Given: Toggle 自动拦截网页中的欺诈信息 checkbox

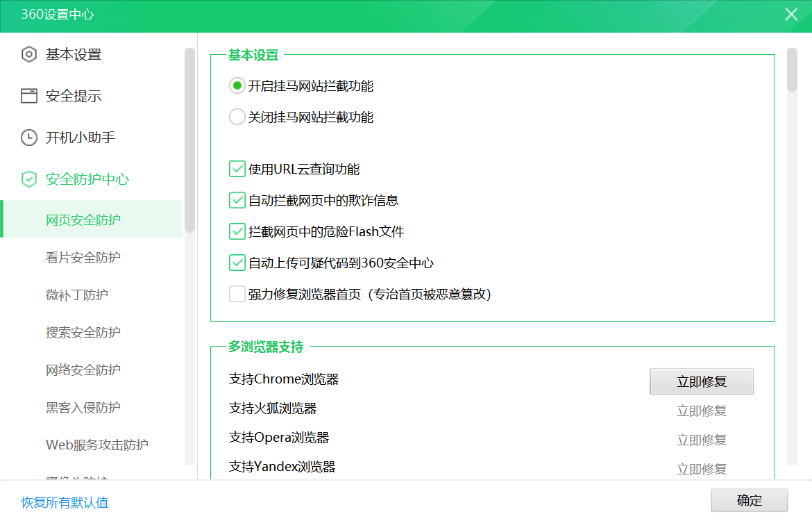Looking at the screenshot, I should click(x=237, y=201).
